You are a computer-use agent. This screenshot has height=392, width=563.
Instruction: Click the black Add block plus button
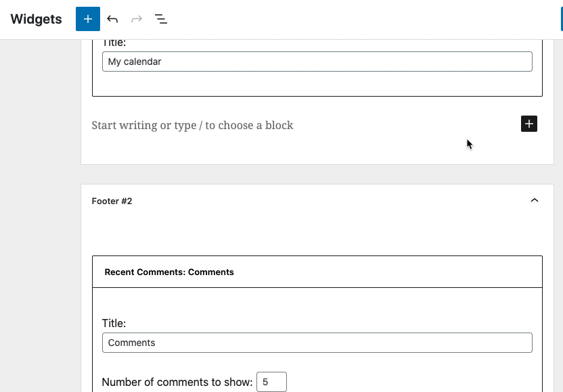click(529, 124)
